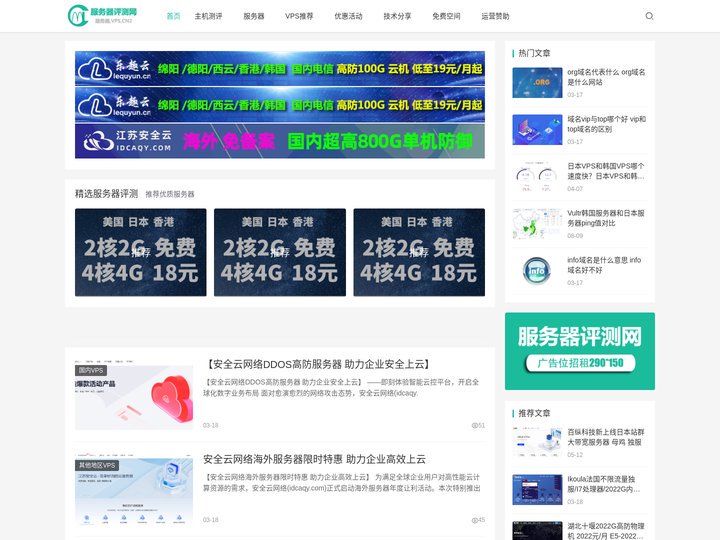The width and height of the screenshot is (720, 540).
Task: Open the 服务器 menu item
Action: pos(253,16)
